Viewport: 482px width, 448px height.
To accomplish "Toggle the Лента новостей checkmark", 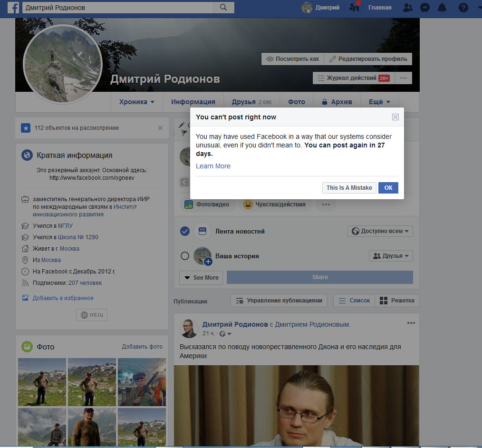I will click(x=185, y=231).
